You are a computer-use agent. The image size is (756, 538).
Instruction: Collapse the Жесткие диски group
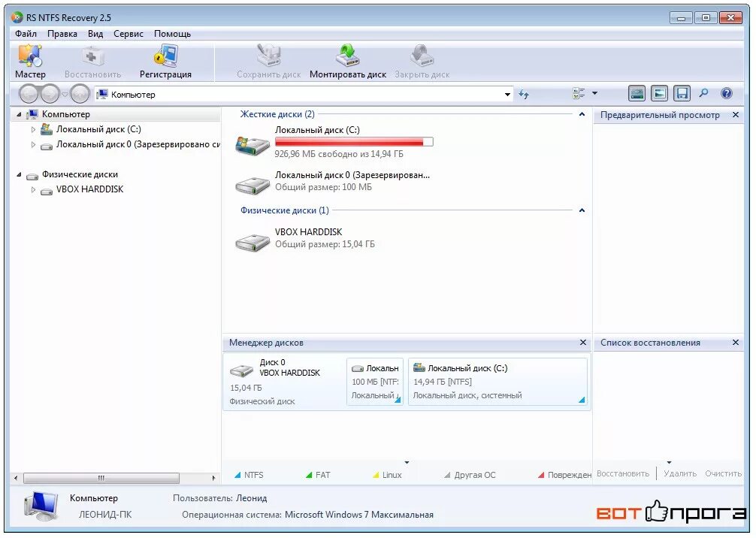[x=582, y=114]
